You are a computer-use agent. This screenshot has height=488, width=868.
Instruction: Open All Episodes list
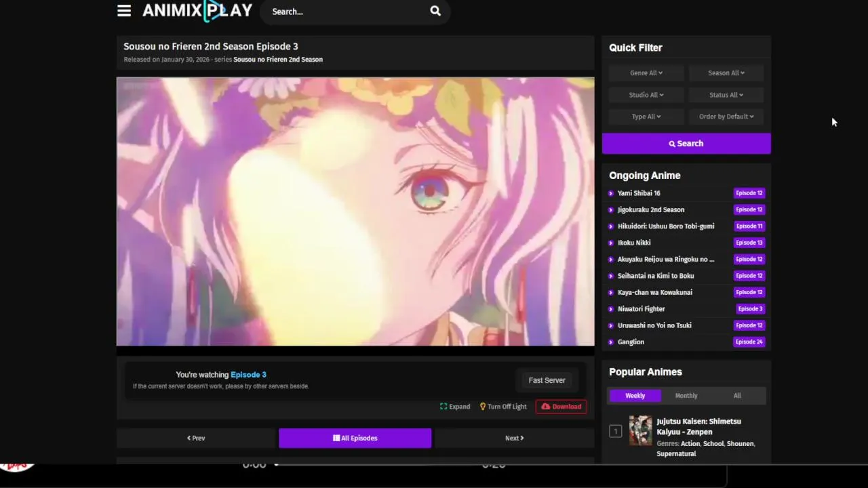coord(355,439)
